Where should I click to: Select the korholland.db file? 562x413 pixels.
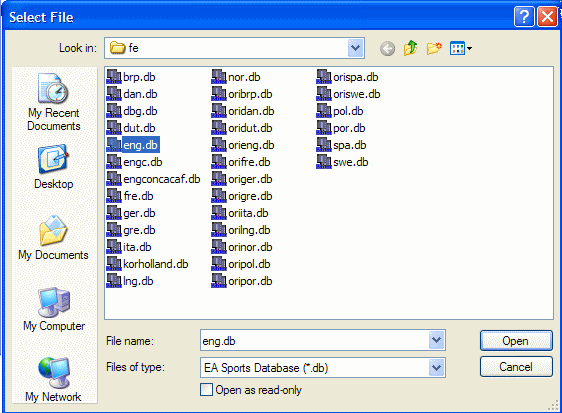[147, 264]
